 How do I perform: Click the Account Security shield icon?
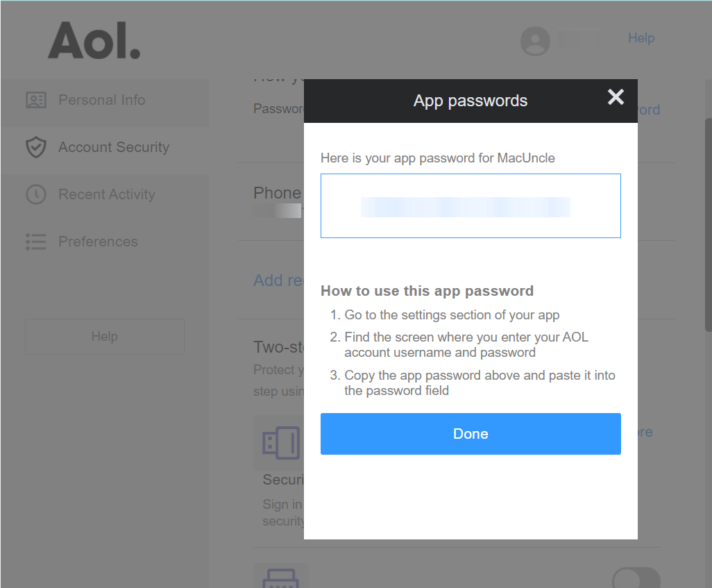coord(35,147)
